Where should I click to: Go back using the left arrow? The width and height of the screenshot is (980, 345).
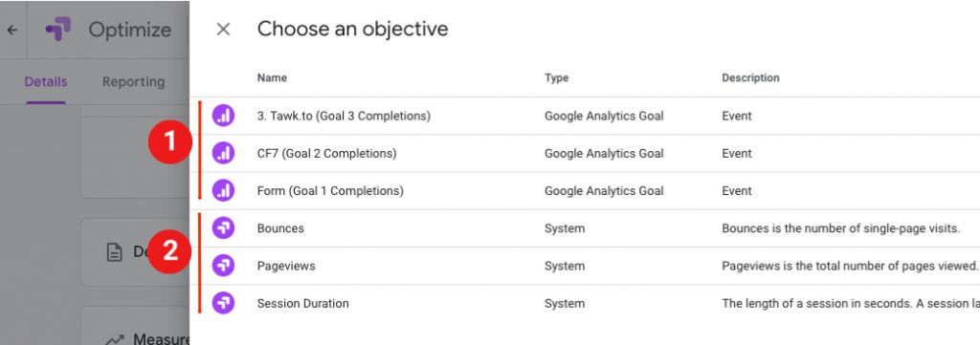click(x=11, y=30)
